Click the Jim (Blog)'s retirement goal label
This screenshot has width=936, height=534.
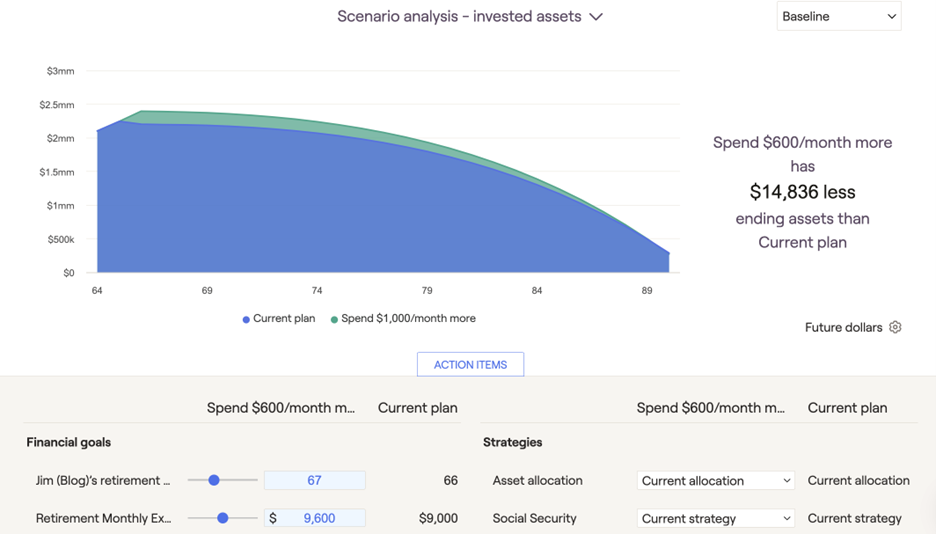(103, 481)
